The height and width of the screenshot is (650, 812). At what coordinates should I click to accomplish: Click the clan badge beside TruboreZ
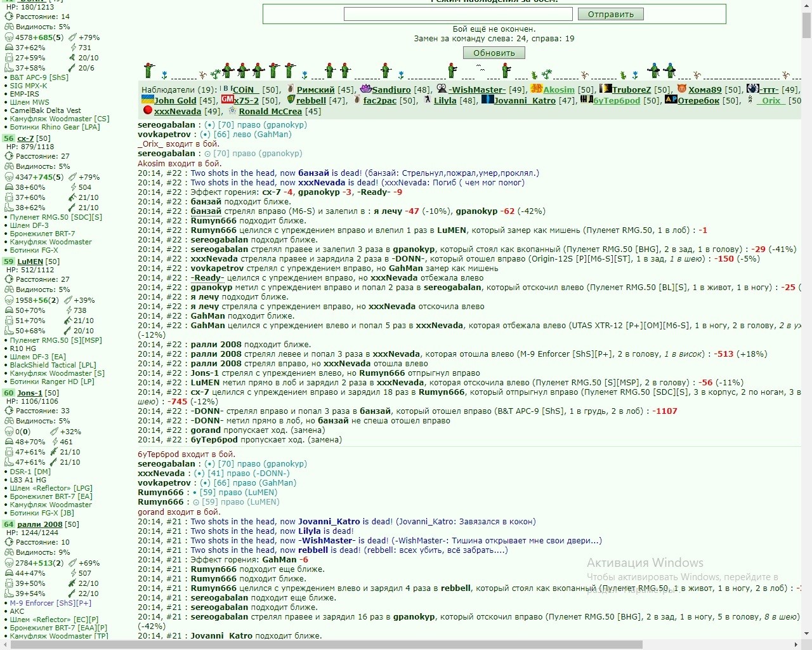pos(605,89)
